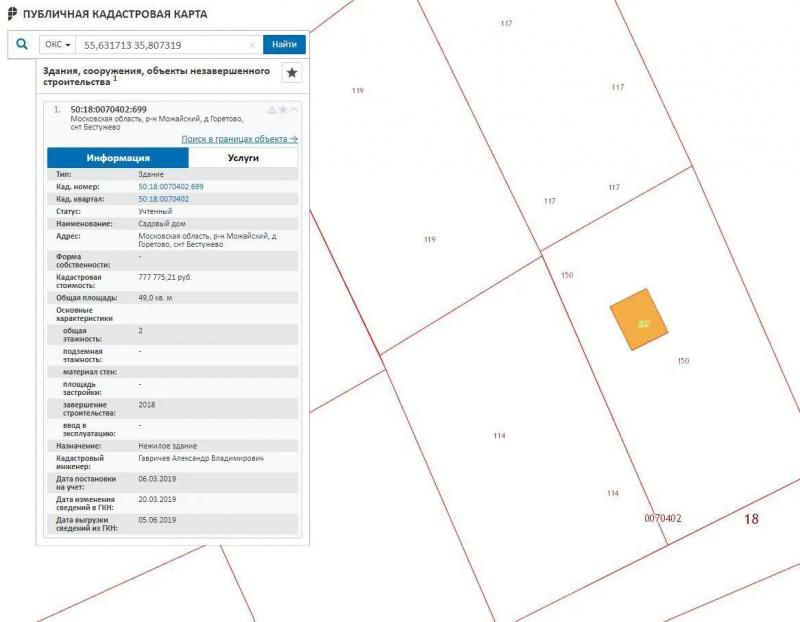Switch to the Услуги tab
800x622 pixels.
click(x=243, y=158)
